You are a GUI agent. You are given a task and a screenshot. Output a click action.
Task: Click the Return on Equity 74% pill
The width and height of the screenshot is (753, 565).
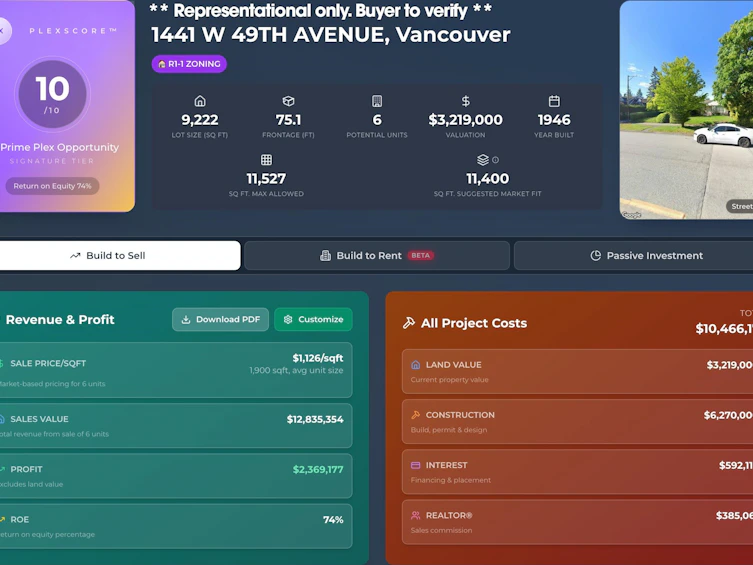point(52,186)
